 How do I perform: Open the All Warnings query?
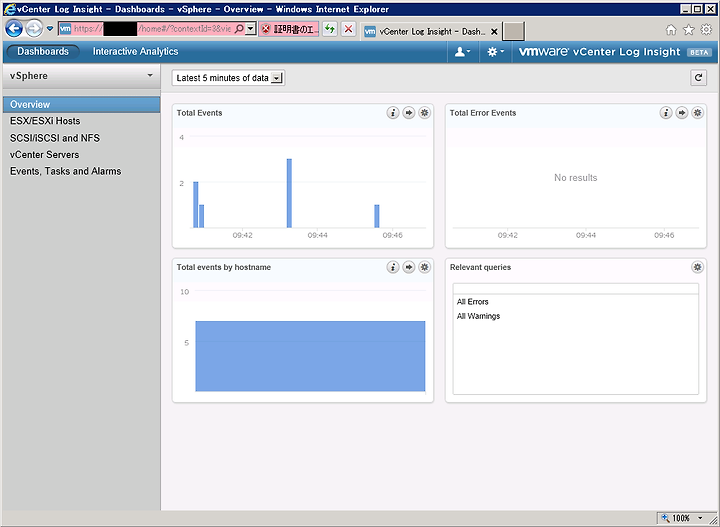click(478, 316)
